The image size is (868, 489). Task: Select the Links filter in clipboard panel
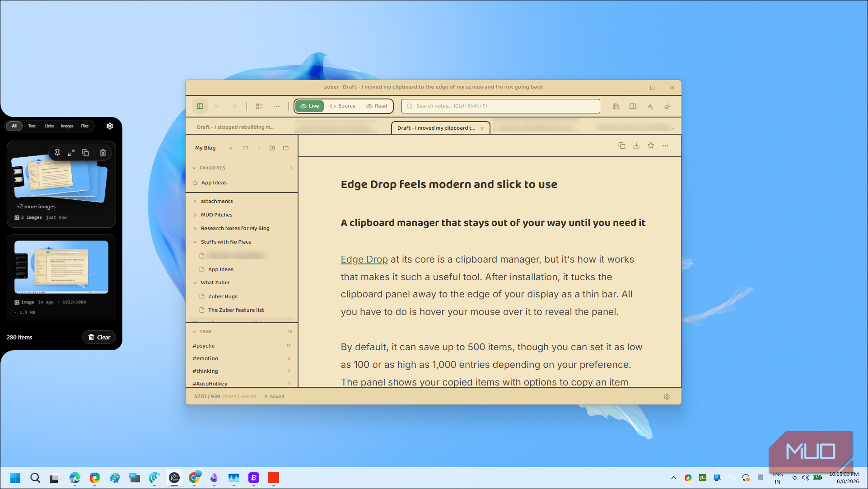pos(49,126)
